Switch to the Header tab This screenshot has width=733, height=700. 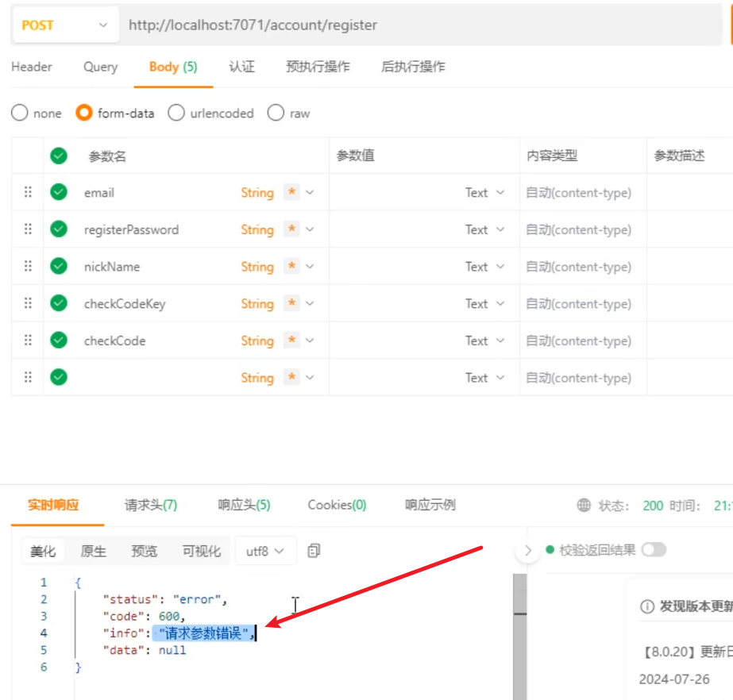[x=32, y=67]
